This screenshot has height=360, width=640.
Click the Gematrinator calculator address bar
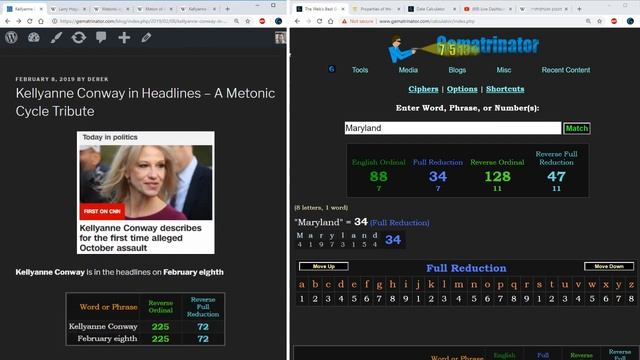tap(427, 21)
